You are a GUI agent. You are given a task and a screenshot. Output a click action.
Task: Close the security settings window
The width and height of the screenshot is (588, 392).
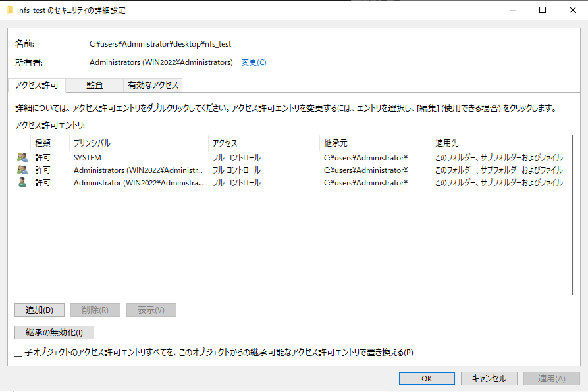pyautogui.click(x=572, y=10)
